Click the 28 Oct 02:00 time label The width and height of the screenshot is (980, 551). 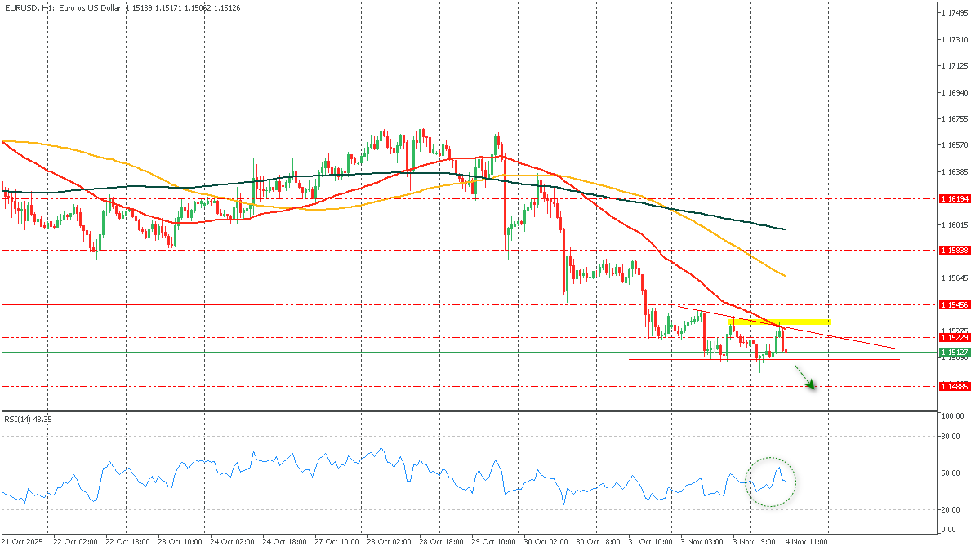pyautogui.click(x=389, y=541)
